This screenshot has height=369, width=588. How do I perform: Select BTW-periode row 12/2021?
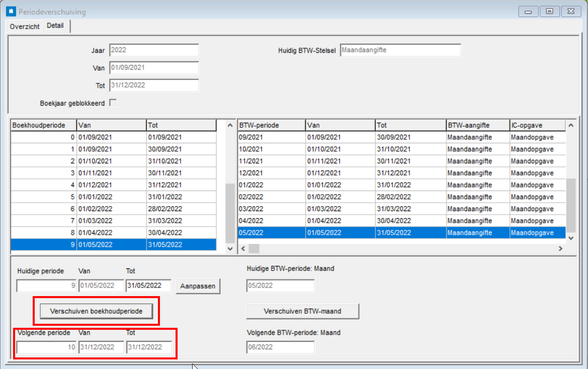coord(271,173)
